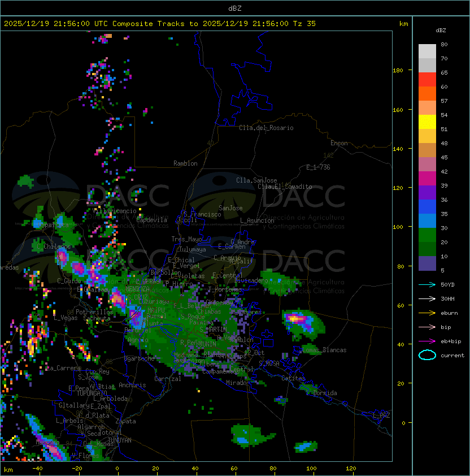This screenshot has width=470, height=476.
Task: Click the 'Tulumaya' map label
Action: [x=193, y=249]
